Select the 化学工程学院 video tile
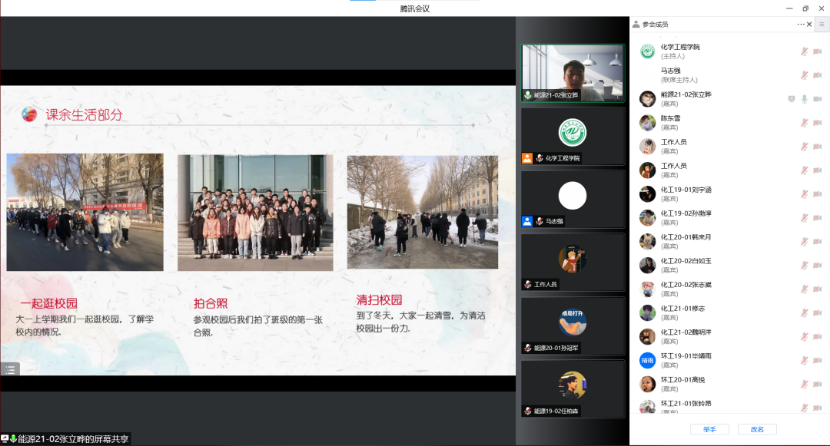The height and width of the screenshot is (446, 830). [x=573, y=136]
